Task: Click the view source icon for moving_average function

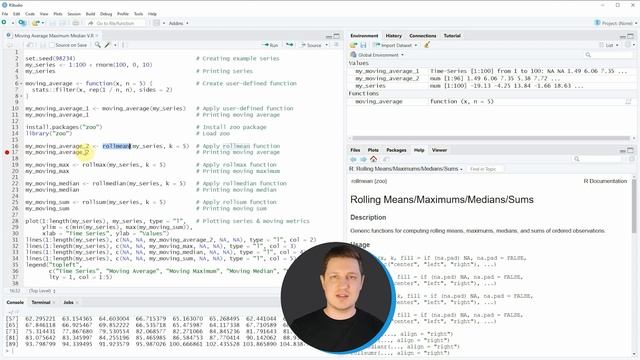Action: (628, 101)
